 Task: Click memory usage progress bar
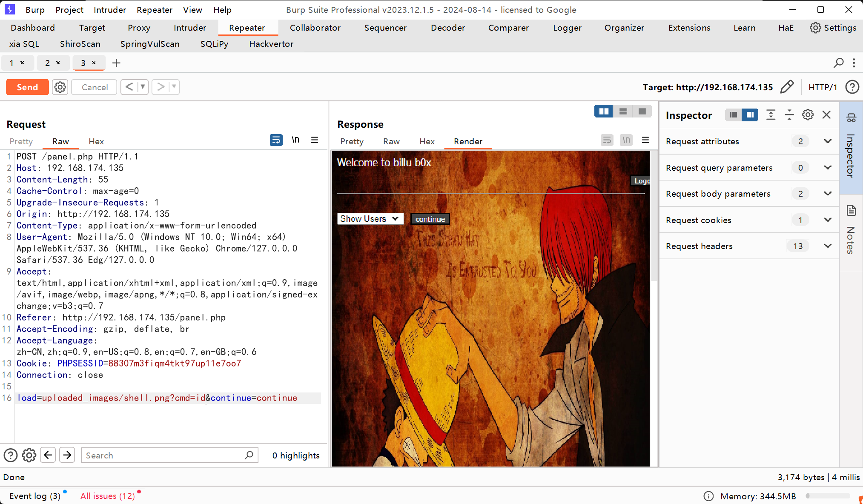tap(828, 496)
